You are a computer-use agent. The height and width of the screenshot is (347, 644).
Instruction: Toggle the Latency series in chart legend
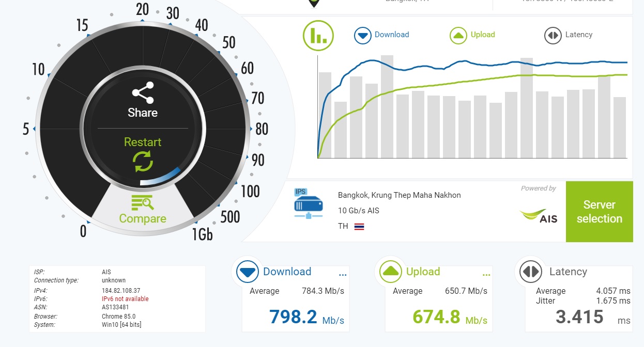[568, 35]
